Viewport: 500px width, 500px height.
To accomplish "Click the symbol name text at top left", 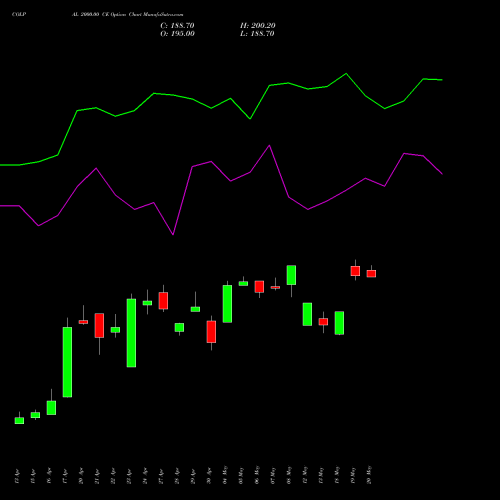I will (19, 15).
